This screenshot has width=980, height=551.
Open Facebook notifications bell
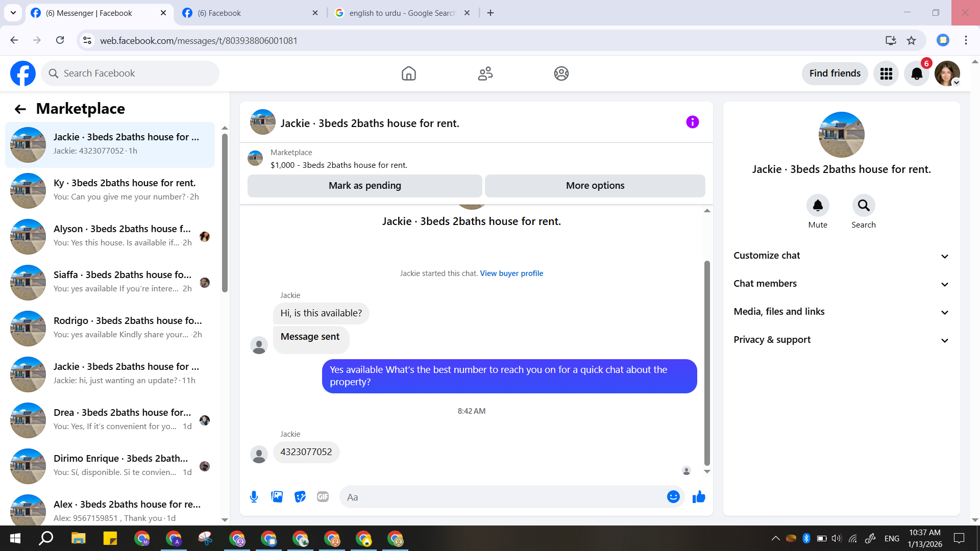pos(917,73)
